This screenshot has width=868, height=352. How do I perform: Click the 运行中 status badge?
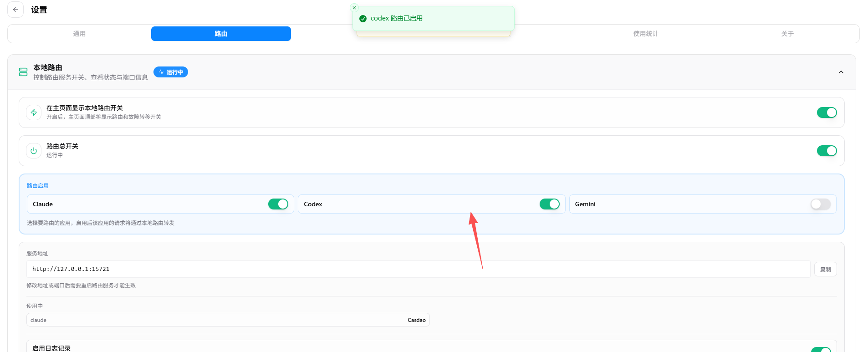point(171,72)
